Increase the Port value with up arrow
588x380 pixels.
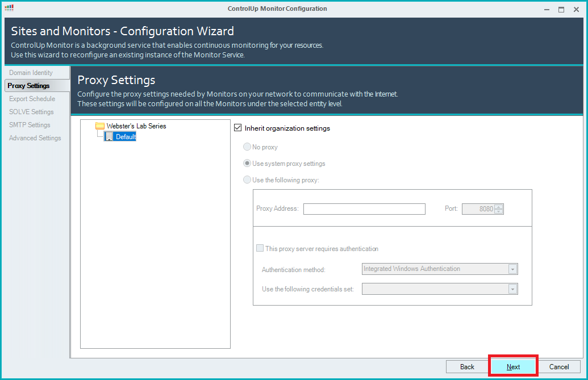tap(499, 206)
